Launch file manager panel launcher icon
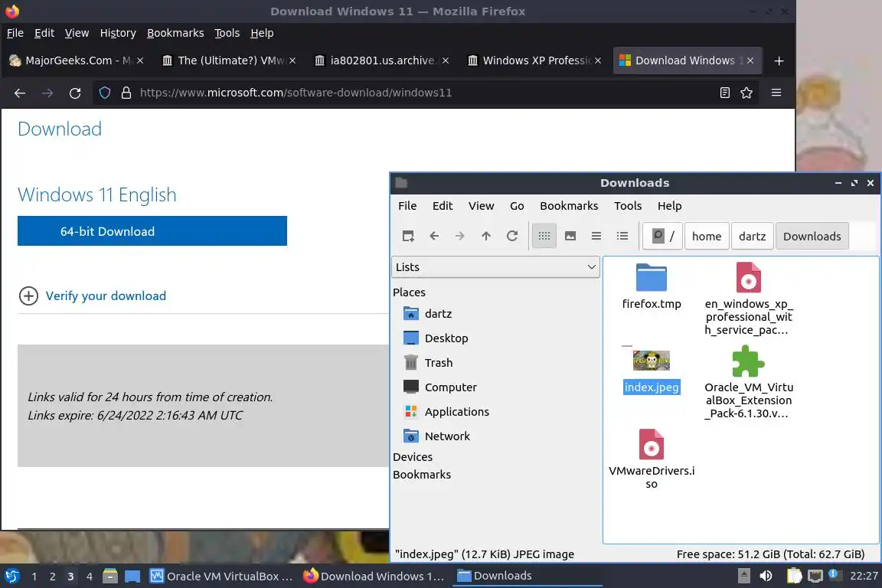 pos(110,577)
